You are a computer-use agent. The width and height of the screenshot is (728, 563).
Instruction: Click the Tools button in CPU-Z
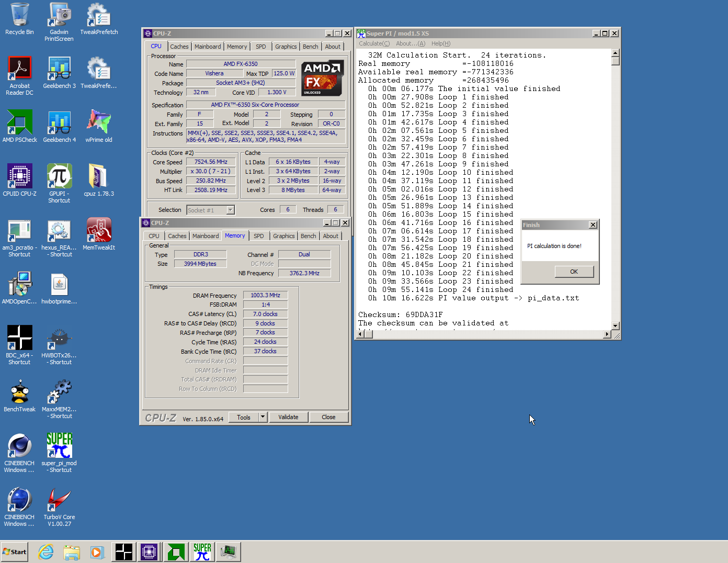tap(244, 417)
